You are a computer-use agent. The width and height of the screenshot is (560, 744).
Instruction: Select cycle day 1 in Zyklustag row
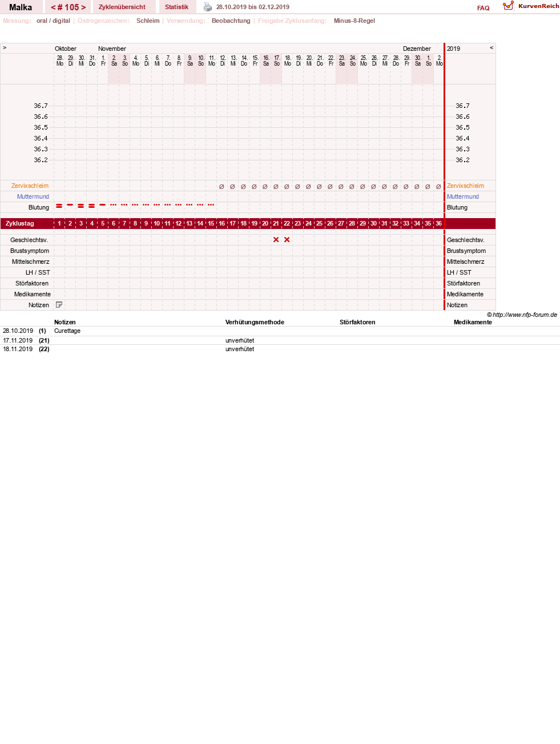point(59,223)
